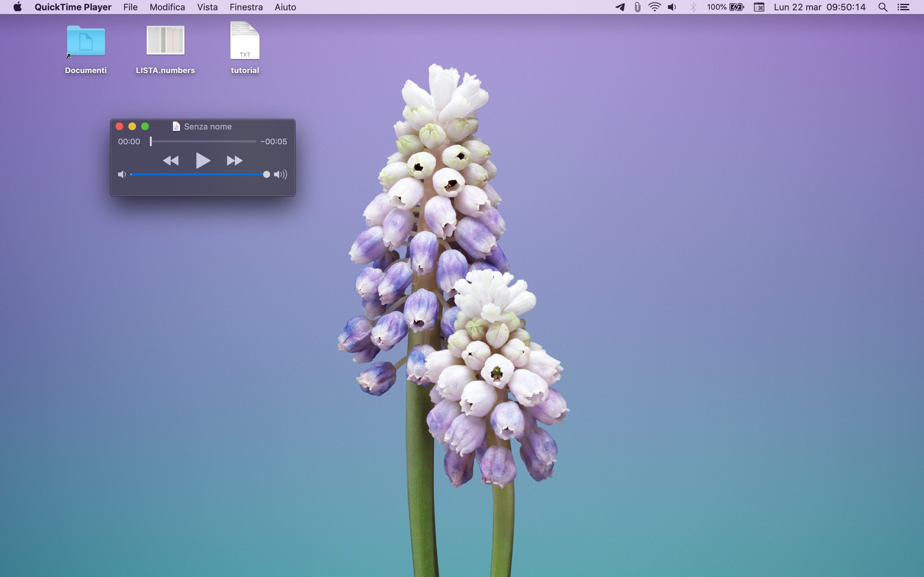Screen dimensions: 924x577
Task: Click the fast-forward button
Action: (x=235, y=161)
